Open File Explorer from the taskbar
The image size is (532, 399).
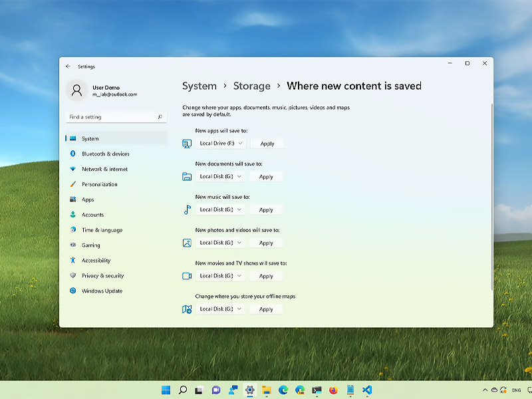click(x=267, y=390)
